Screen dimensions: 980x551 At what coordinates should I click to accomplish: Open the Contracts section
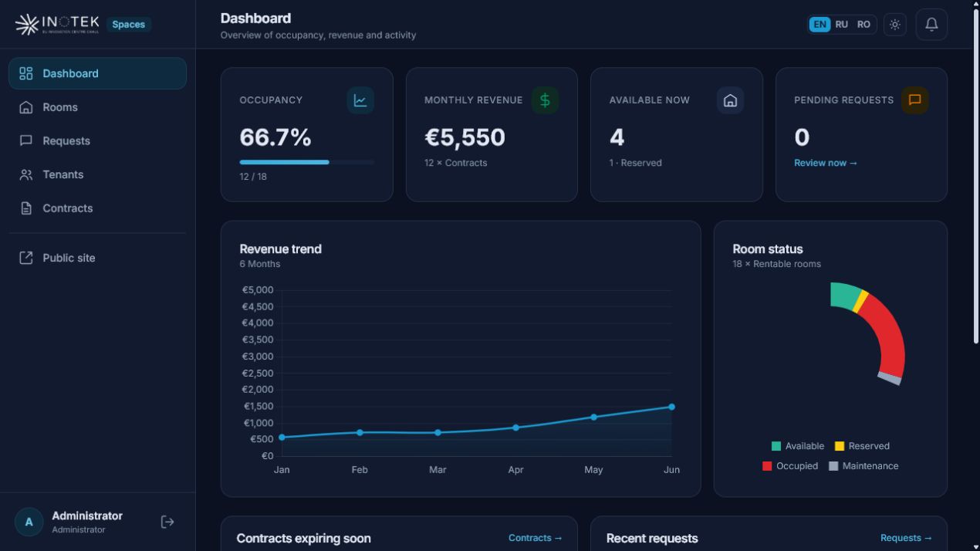pyautogui.click(x=97, y=208)
